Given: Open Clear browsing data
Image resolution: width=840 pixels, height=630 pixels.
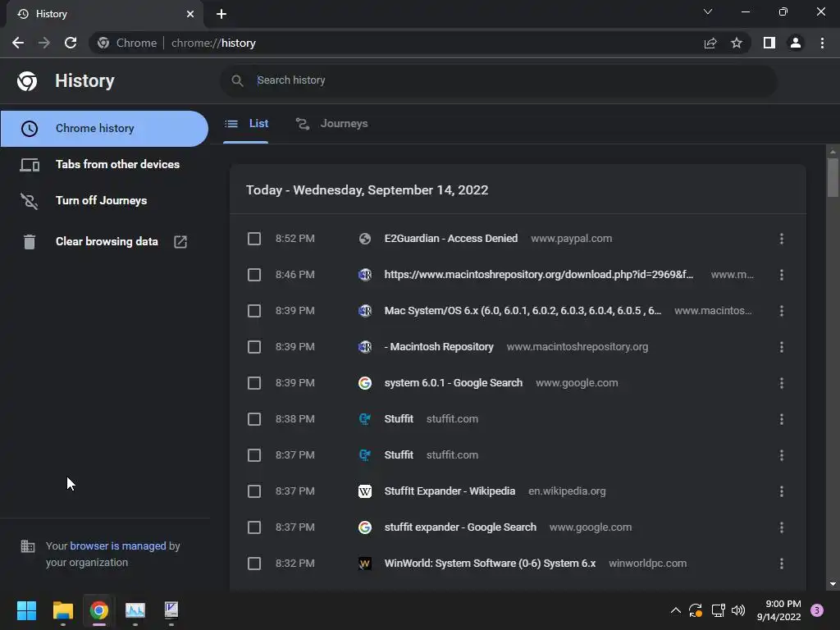Looking at the screenshot, I should (x=104, y=242).
